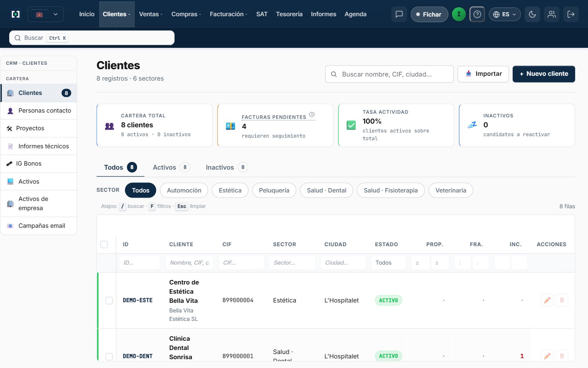Open Proyectos in sidebar
This screenshot has width=588, height=368.
tap(39, 128)
